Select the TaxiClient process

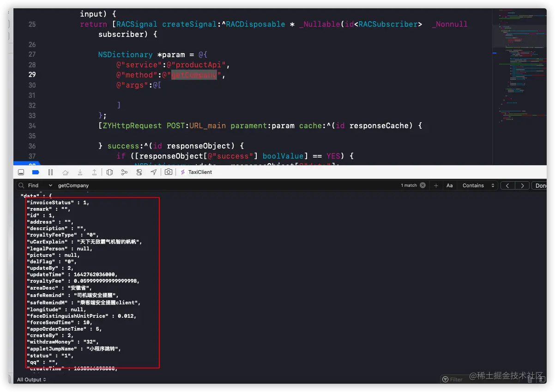pyautogui.click(x=196, y=172)
